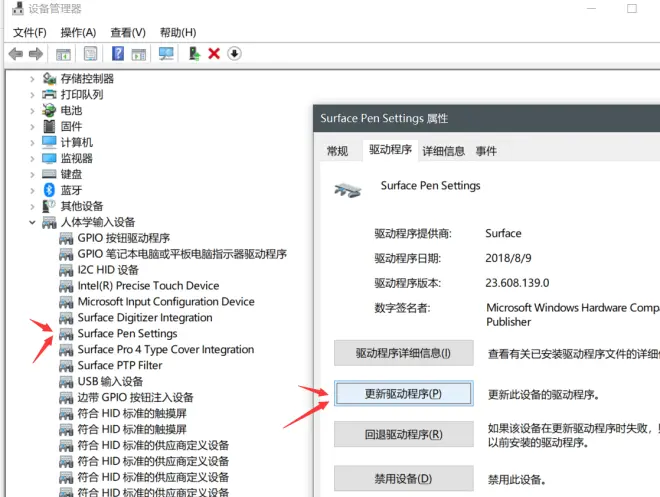Select Intel(R) Precise Touch Device

pos(148,286)
